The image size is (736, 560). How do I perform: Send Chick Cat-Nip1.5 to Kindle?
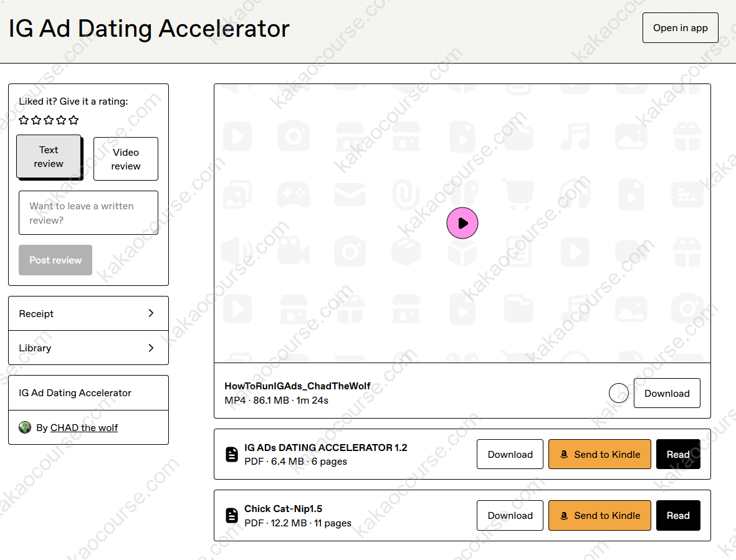tap(600, 515)
